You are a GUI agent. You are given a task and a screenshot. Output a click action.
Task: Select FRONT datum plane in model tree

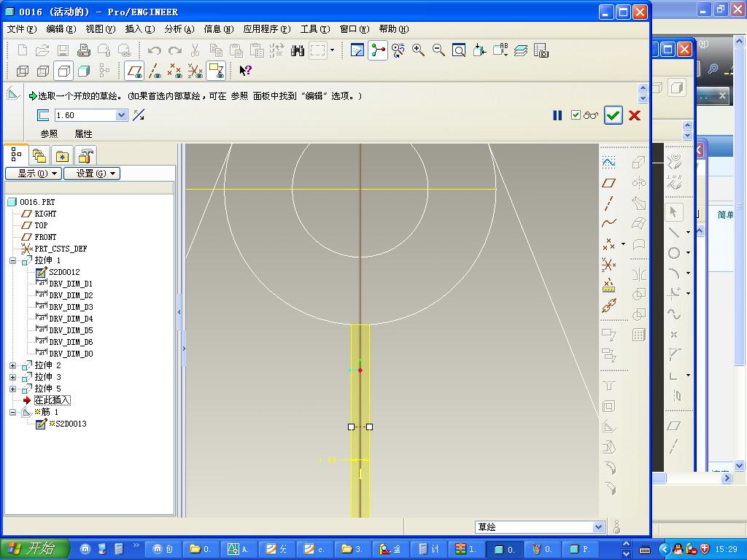click(x=45, y=237)
